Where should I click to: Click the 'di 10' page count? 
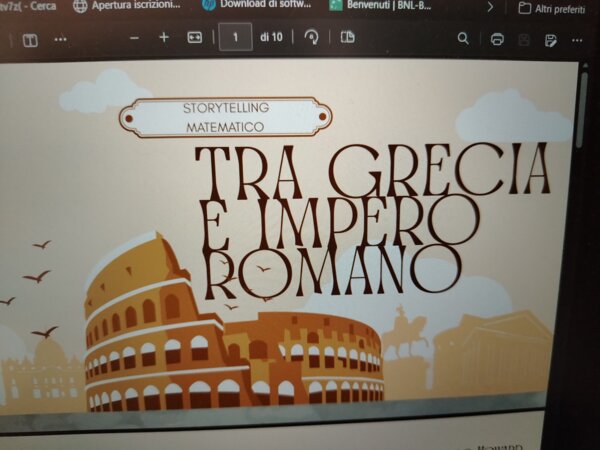271,37
